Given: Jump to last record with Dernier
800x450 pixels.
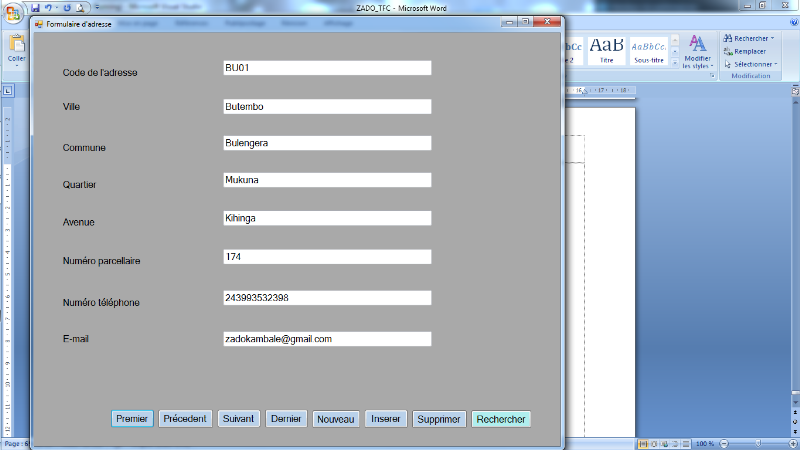Looking at the screenshot, I should pyautogui.click(x=286, y=419).
